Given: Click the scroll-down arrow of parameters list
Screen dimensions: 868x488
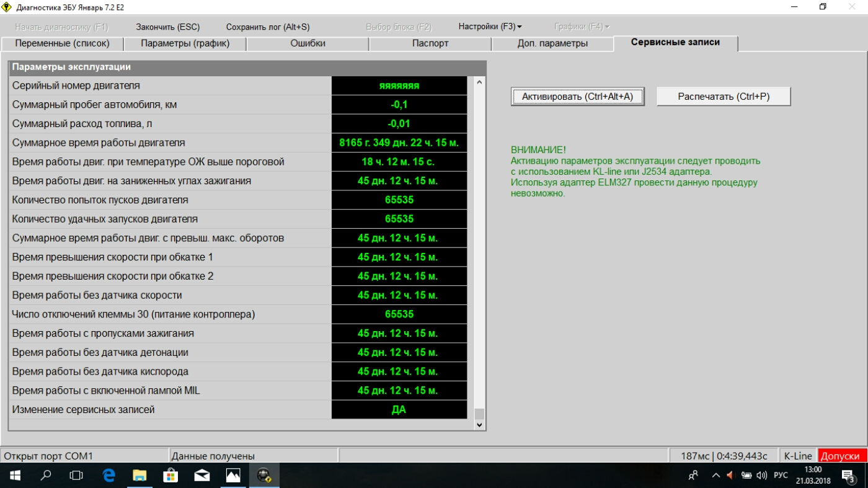Looking at the screenshot, I should coord(479,425).
